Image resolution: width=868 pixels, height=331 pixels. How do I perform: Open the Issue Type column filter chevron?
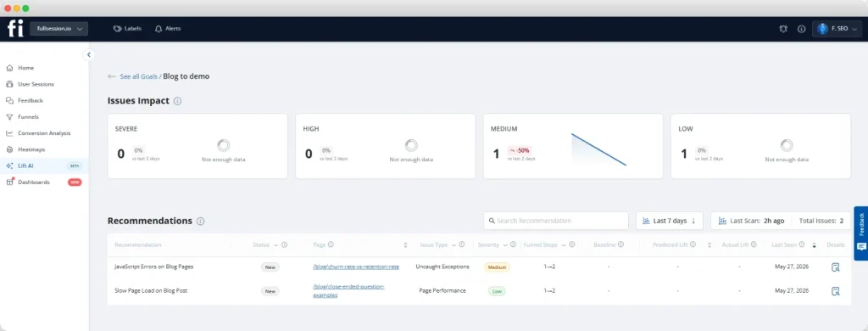(454, 245)
